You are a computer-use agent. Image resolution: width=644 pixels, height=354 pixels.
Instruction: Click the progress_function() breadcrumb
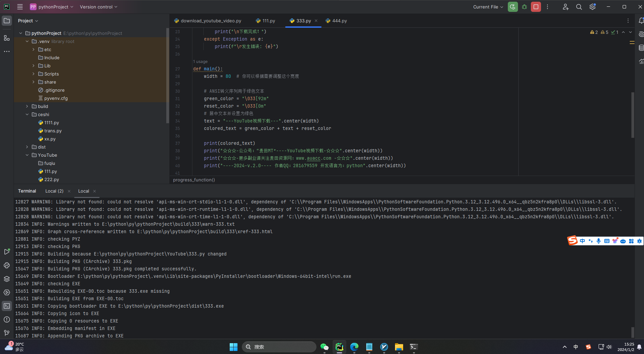tap(194, 180)
